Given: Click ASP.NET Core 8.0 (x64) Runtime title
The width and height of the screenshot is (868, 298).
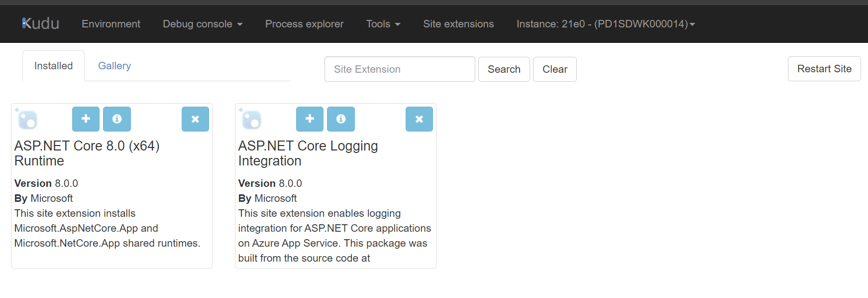Looking at the screenshot, I should pyautogui.click(x=87, y=153).
